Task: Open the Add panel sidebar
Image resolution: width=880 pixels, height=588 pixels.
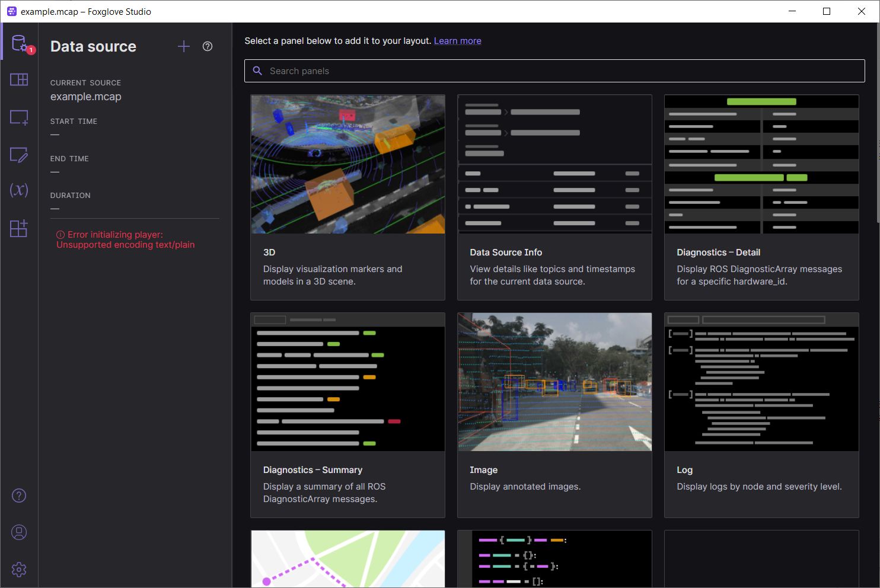Action: coord(19,117)
